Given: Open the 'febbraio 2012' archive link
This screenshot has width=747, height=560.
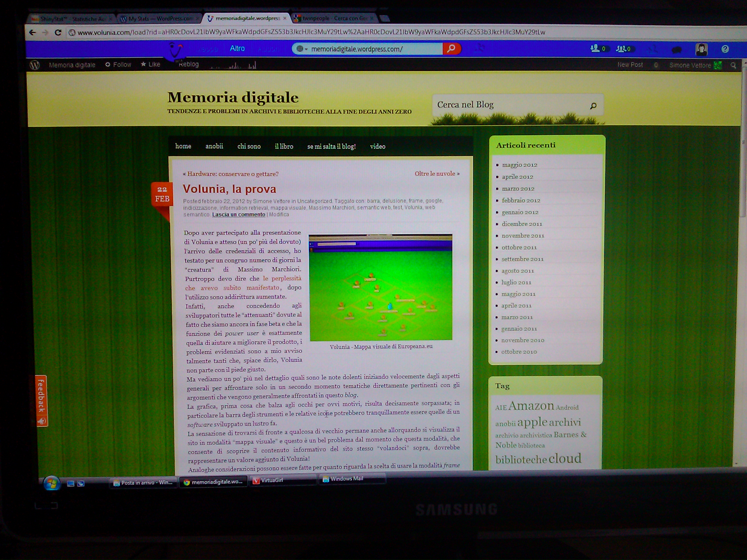Looking at the screenshot, I should coord(521,200).
